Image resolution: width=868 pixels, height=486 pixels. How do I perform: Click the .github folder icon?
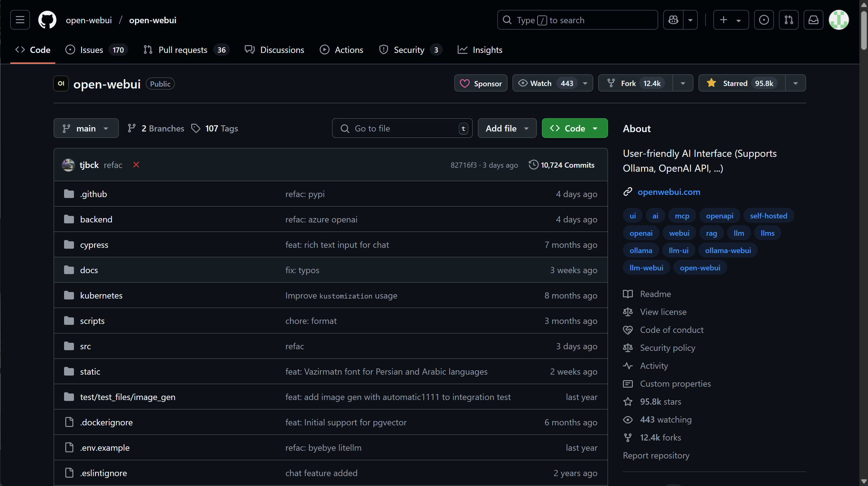pos(69,194)
